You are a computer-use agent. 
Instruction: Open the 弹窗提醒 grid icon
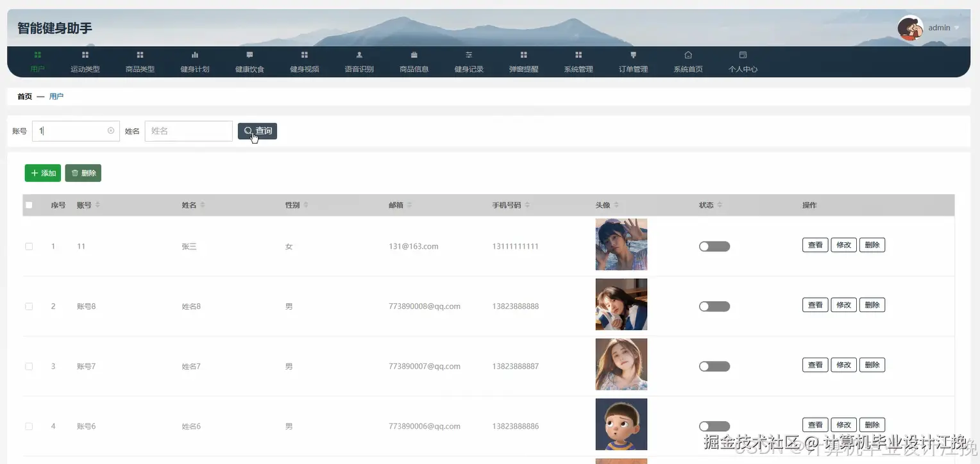pyautogui.click(x=524, y=55)
